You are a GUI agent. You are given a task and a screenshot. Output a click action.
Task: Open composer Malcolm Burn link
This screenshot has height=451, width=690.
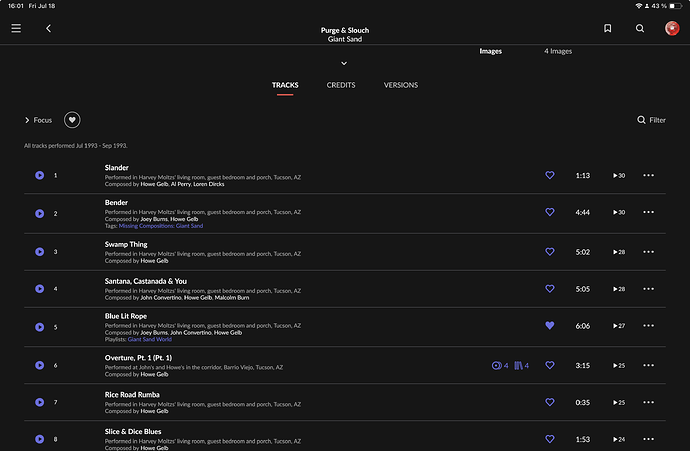tap(232, 298)
